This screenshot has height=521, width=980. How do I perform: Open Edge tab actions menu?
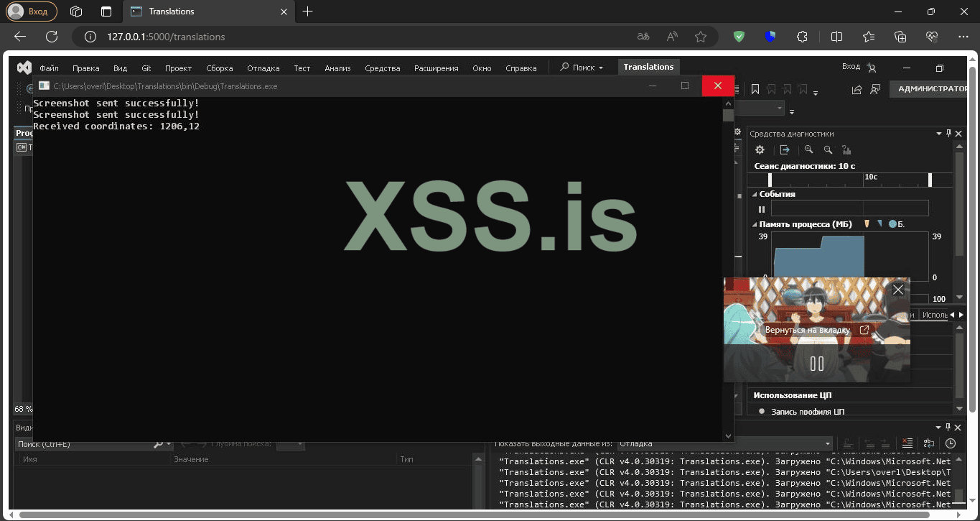click(x=106, y=11)
